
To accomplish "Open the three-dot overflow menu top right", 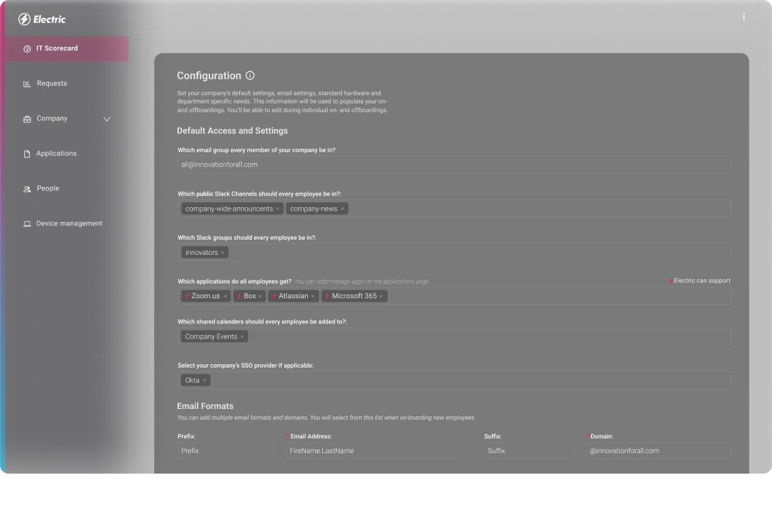I will point(743,16).
